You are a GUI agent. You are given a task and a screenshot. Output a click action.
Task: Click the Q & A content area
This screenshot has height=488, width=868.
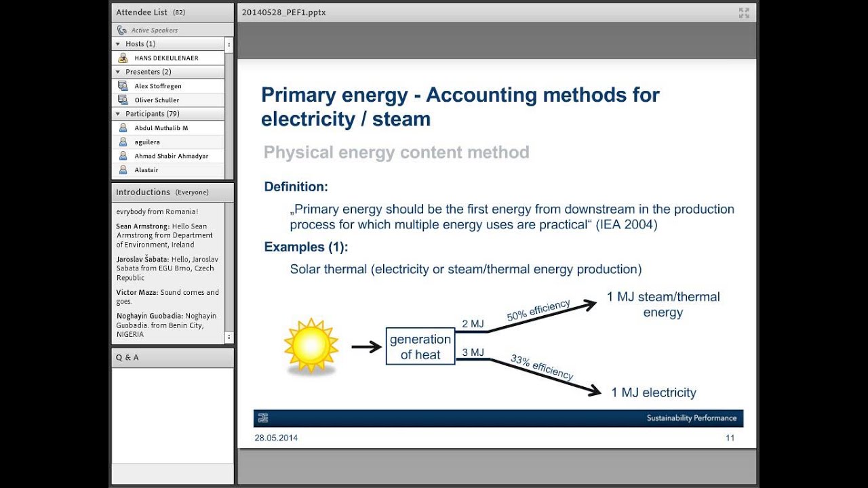tap(173, 415)
